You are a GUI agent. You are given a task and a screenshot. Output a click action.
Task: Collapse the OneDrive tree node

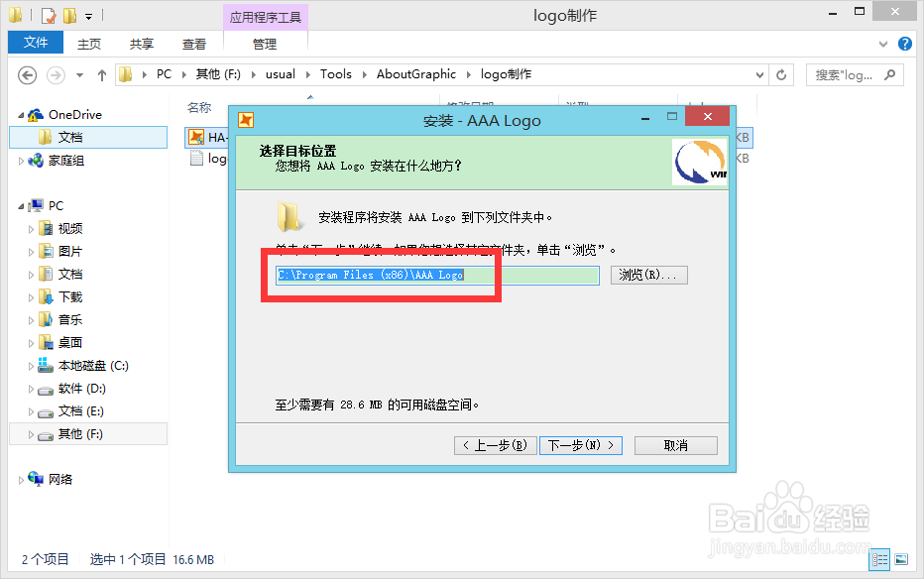click(21, 115)
